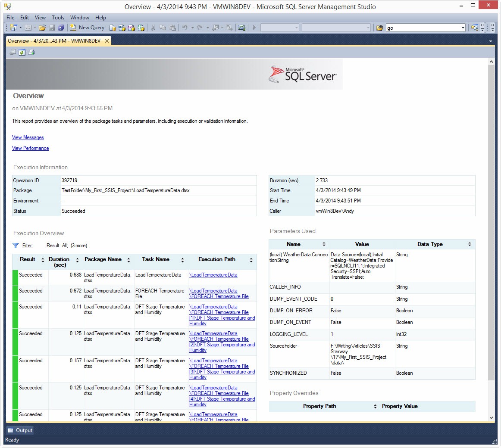Sort by Task Name column

pyautogui.click(x=182, y=260)
